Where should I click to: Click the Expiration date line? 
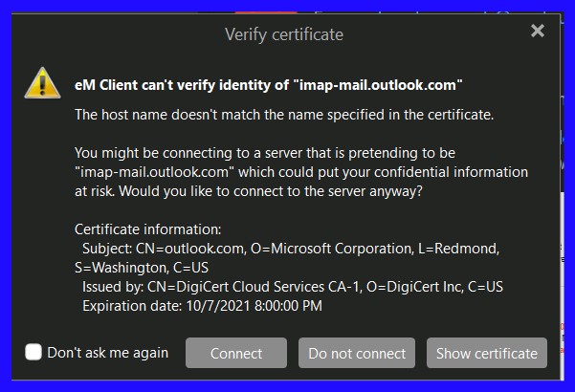pyautogui.click(x=203, y=306)
